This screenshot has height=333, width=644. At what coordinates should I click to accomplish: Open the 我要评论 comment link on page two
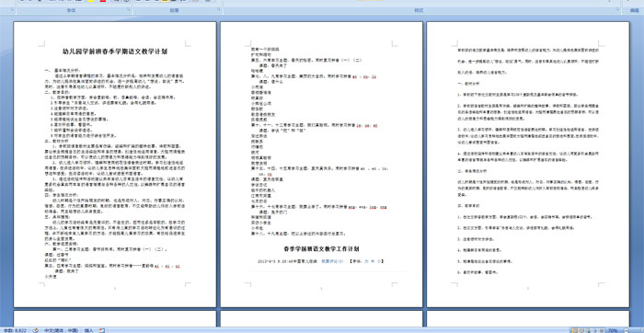[332, 260]
